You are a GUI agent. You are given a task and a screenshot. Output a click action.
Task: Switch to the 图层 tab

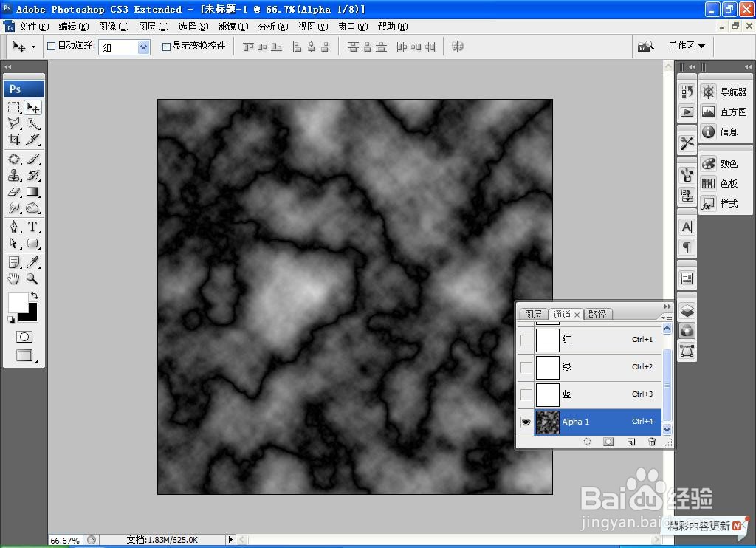pyautogui.click(x=533, y=314)
